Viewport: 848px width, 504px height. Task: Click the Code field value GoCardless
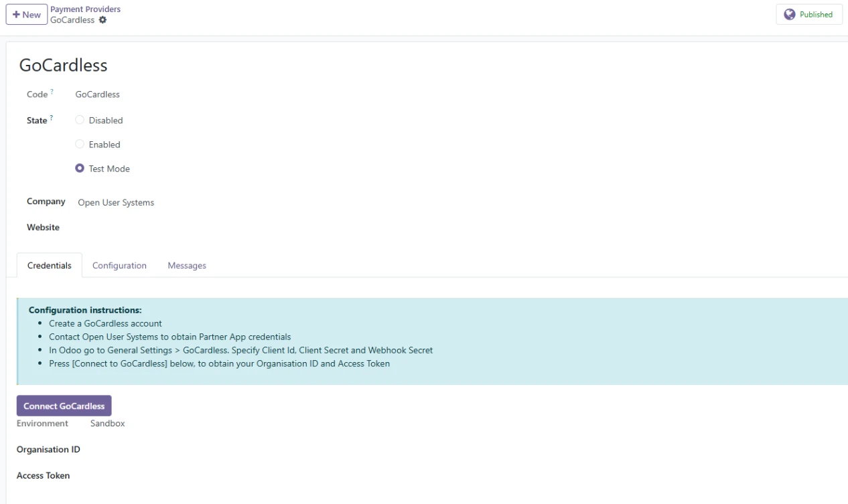97,94
